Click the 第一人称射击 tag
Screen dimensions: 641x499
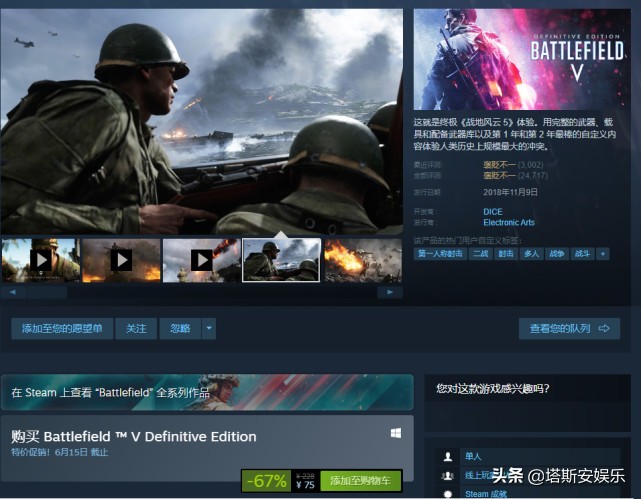[440, 254]
